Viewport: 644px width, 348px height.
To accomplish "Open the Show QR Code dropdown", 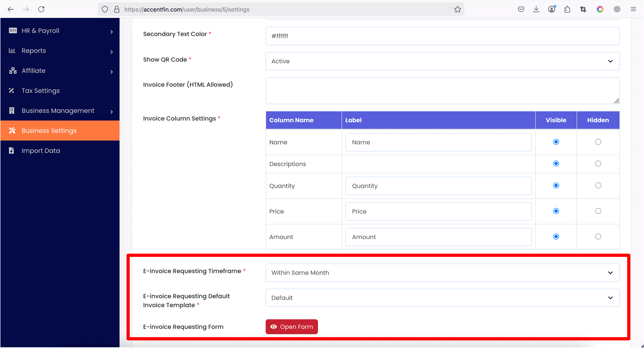I will coord(442,61).
